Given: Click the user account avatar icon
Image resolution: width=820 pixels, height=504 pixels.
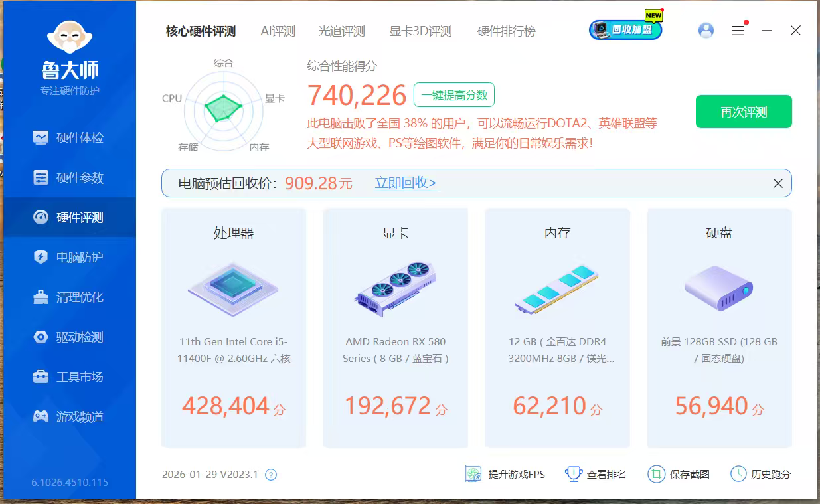Looking at the screenshot, I should 706,31.
